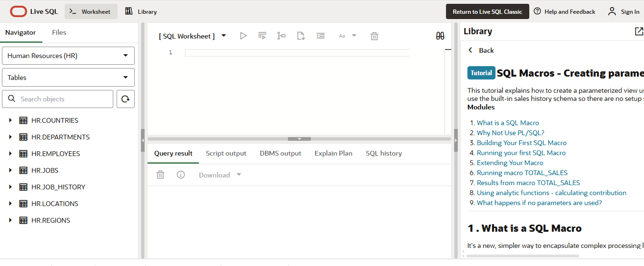644x266 pixels.
Task: Click the query result info icon
Action: (x=181, y=175)
